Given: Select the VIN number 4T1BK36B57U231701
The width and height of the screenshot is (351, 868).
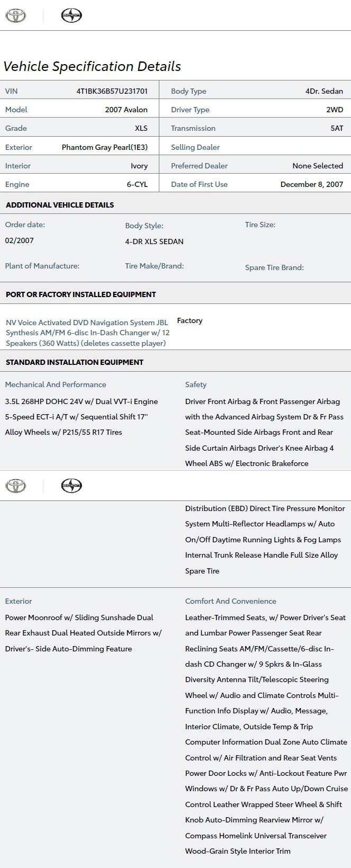Looking at the screenshot, I should click(x=112, y=91).
